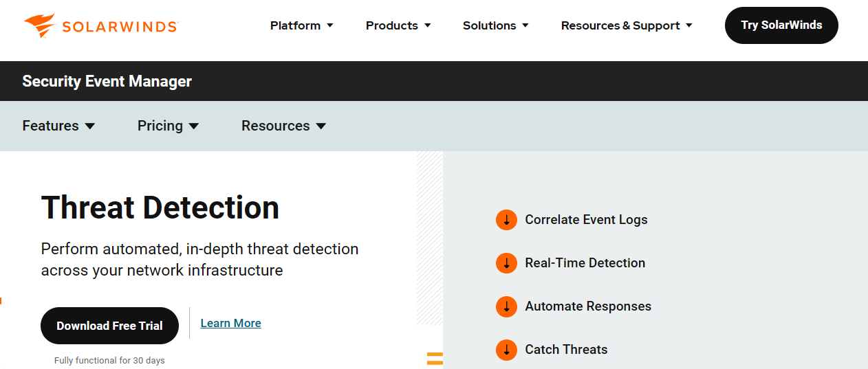Click the Download Free Trial button
The height and width of the screenshot is (369, 868).
pyautogui.click(x=109, y=326)
